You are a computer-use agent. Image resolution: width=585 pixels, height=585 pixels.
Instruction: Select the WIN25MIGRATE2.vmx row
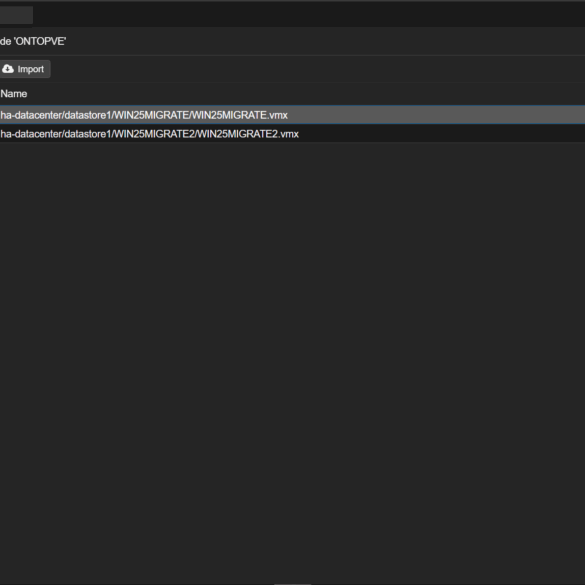tap(292, 134)
